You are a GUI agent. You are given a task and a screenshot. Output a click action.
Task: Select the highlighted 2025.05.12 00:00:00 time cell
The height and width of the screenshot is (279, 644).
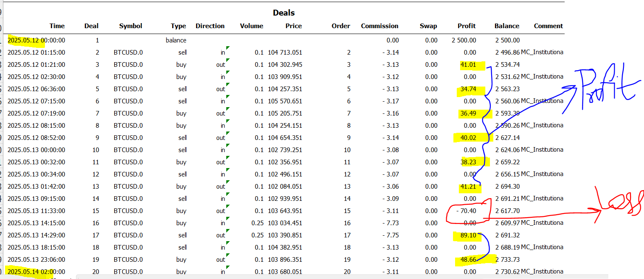[x=37, y=40]
